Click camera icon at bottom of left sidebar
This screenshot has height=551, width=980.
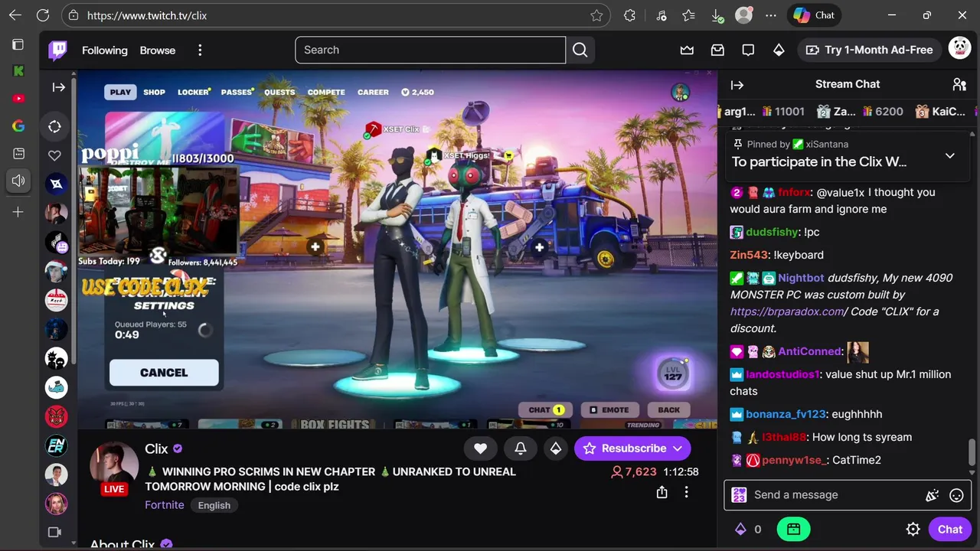coord(54,532)
